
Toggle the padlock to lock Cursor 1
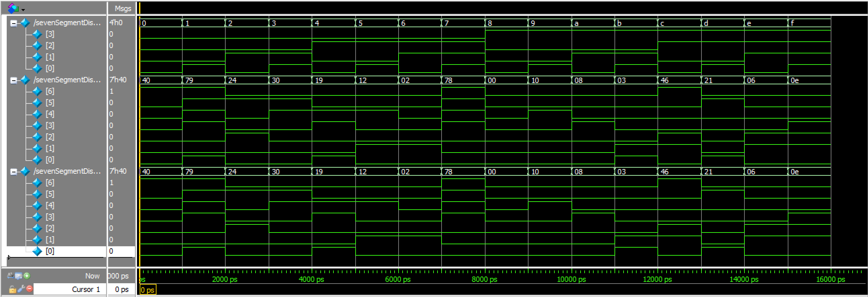coord(12,289)
